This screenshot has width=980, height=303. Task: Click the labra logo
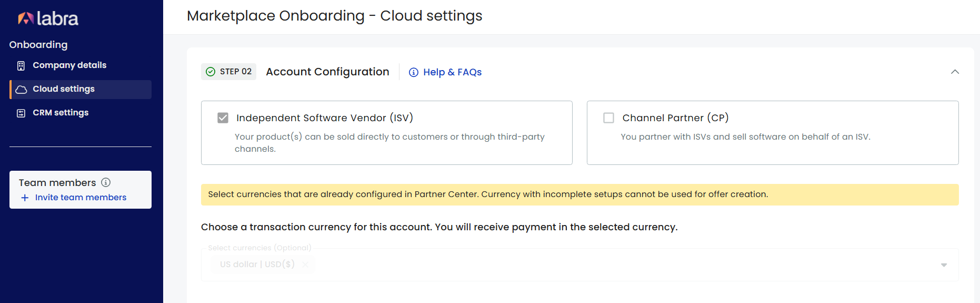coord(48,19)
